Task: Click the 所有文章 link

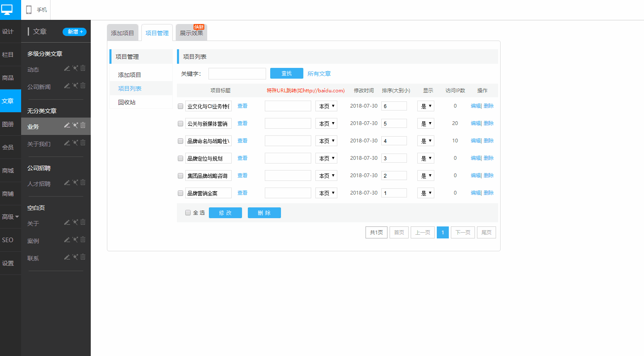Action: (319, 74)
